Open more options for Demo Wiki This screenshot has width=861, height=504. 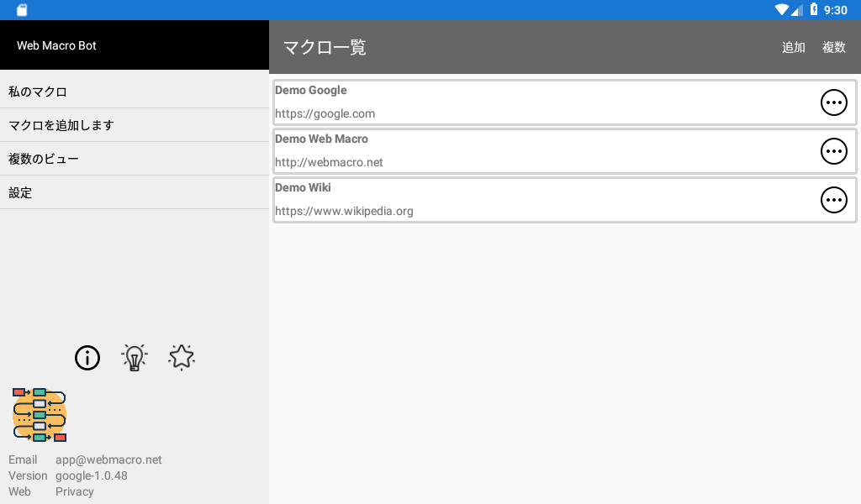coord(833,200)
